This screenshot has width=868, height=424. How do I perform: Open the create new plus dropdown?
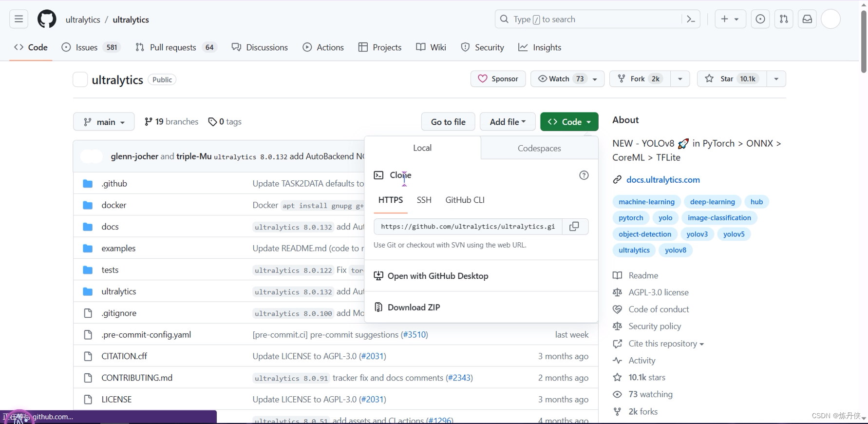tap(730, 19)
